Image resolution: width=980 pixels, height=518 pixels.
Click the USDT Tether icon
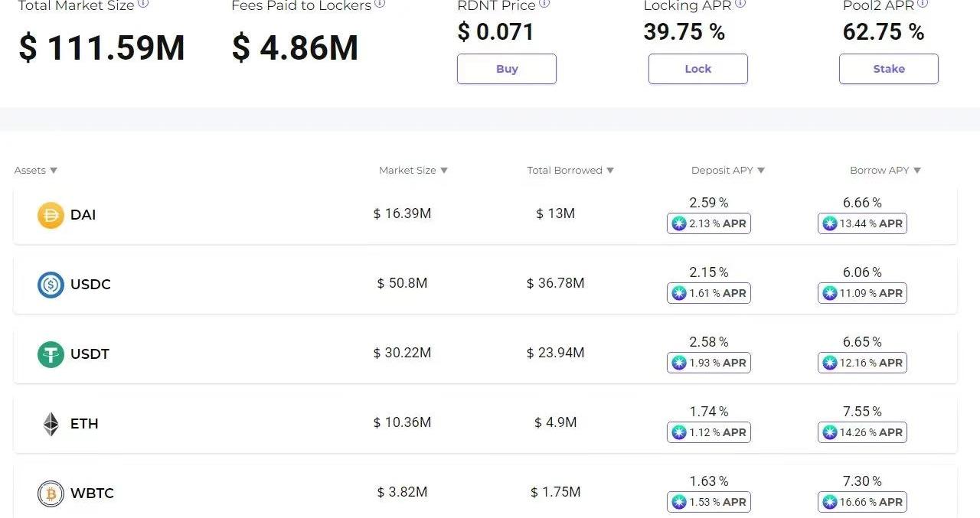coord(51,354)
